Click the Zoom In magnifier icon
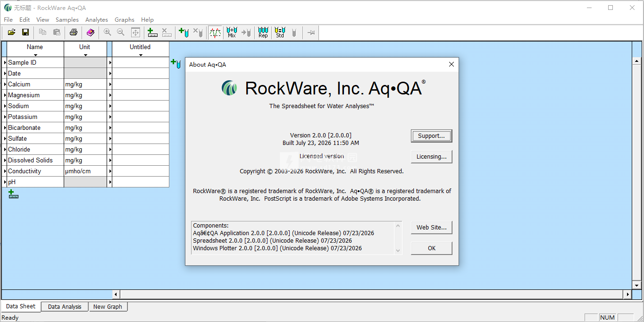Screen dimensions: 644x322 tap(108, 32)
